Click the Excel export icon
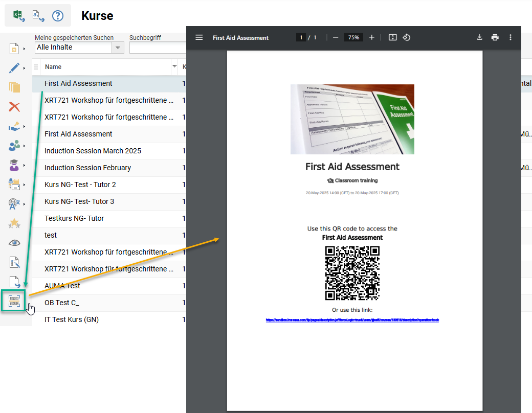Image resolution: width=532 pixels, height=413 pixels. click(18, 15)
